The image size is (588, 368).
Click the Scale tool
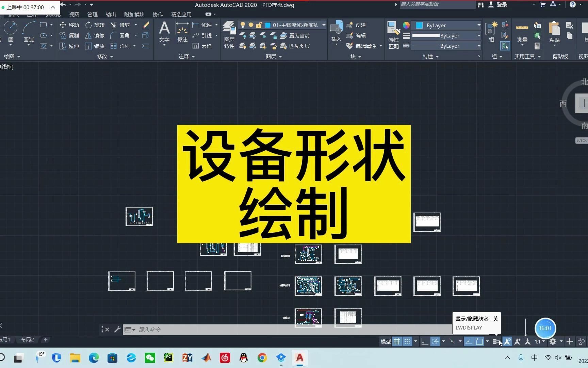point(95,46)
